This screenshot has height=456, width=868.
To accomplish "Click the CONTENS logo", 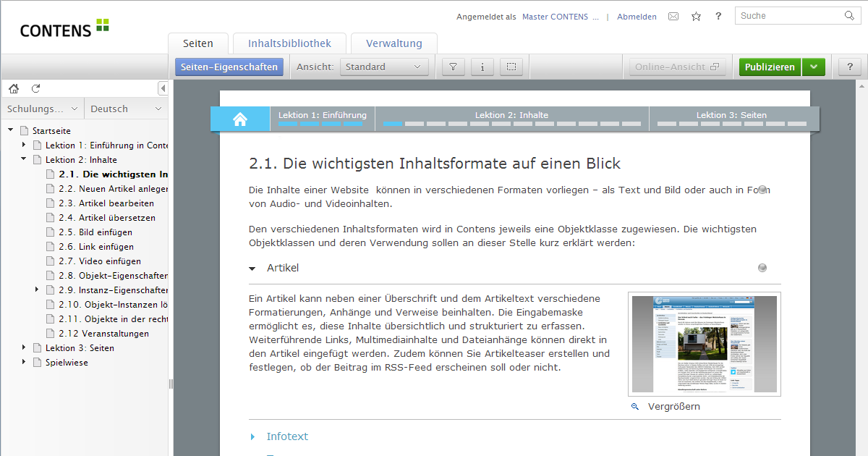I will [x=64, y=29].
